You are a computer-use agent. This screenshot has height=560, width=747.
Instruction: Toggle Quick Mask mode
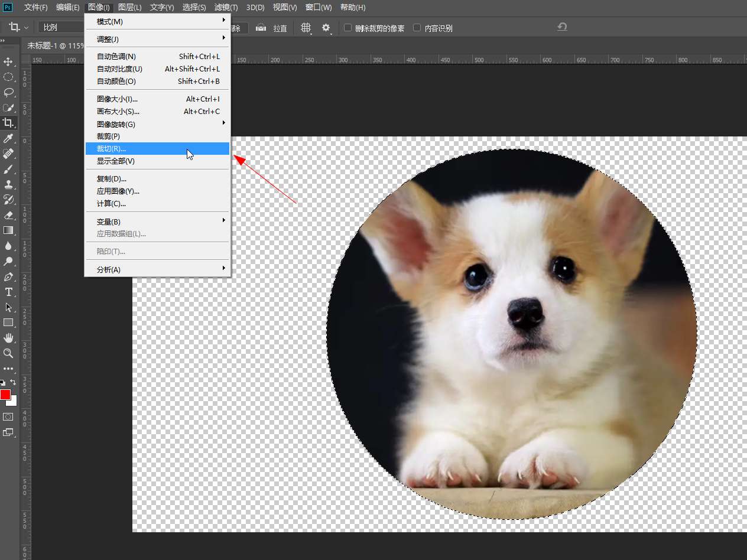[8, 416]
